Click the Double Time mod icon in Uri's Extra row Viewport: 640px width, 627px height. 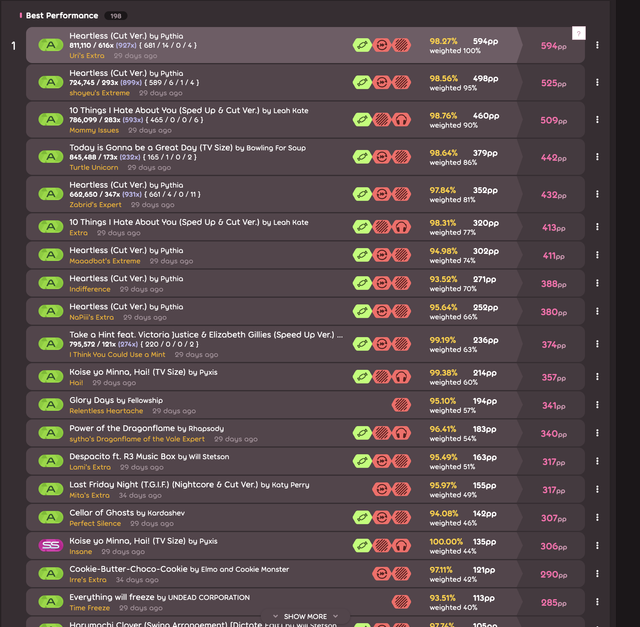tap(382, 45)
